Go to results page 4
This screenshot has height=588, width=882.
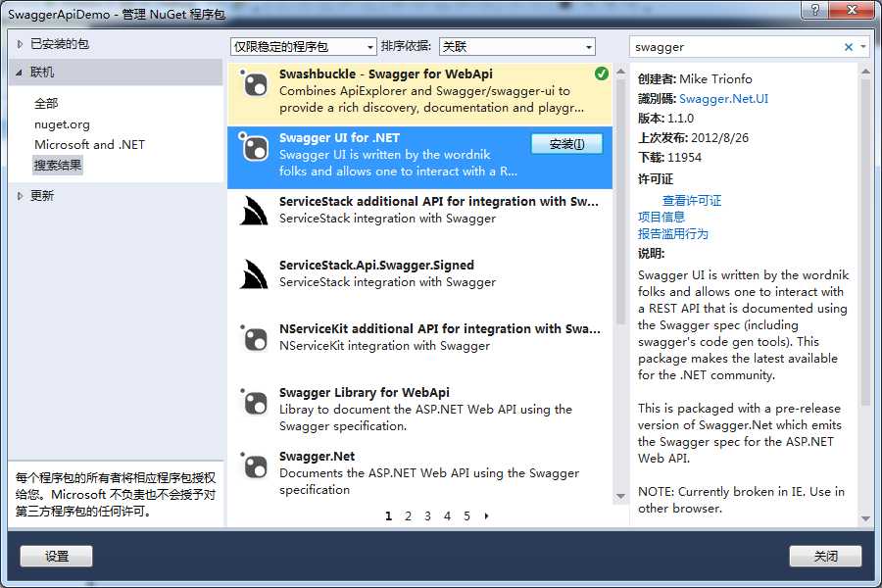(x=447, y=516)
